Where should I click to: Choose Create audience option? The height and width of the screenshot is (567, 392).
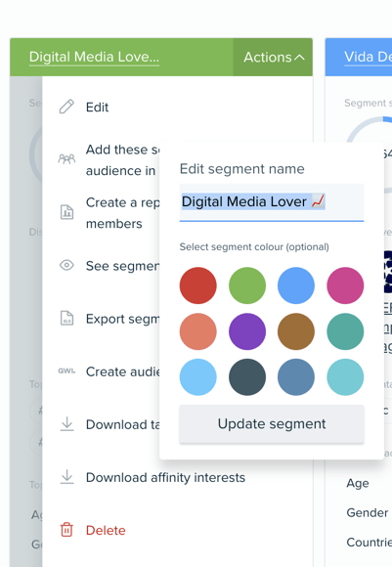coord(122,371)
